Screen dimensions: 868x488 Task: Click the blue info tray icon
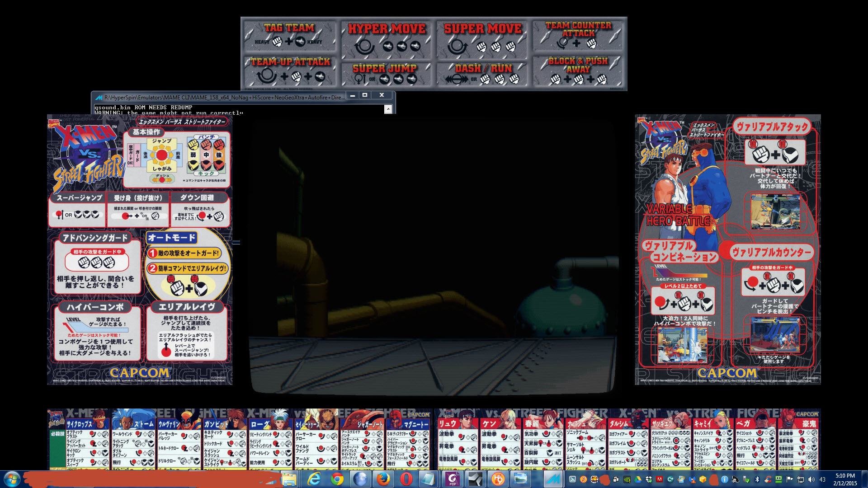[x=724, y=479]
